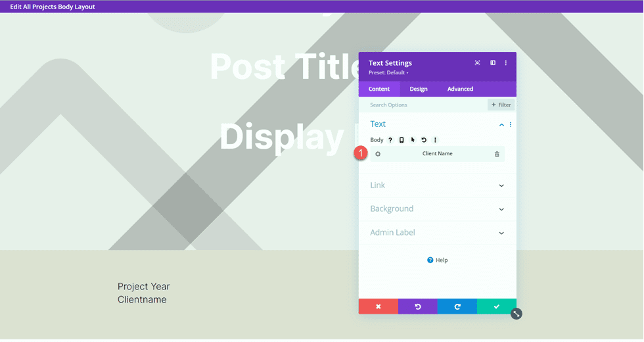Open the Help link
The height and width of the screenshot is (342, 644).
point(438,260)
